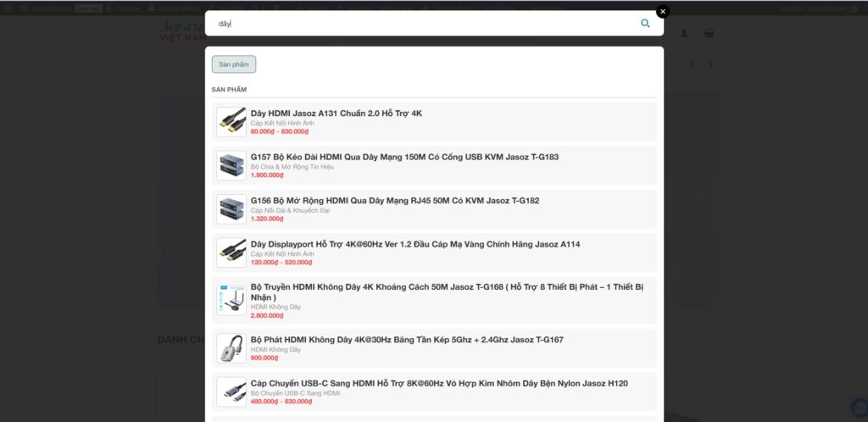Open Dây HDMI Jasoz A131 Chuẩn 2.0 result
This screenshot has width=868, height=422.
click(x=434, y=122)
